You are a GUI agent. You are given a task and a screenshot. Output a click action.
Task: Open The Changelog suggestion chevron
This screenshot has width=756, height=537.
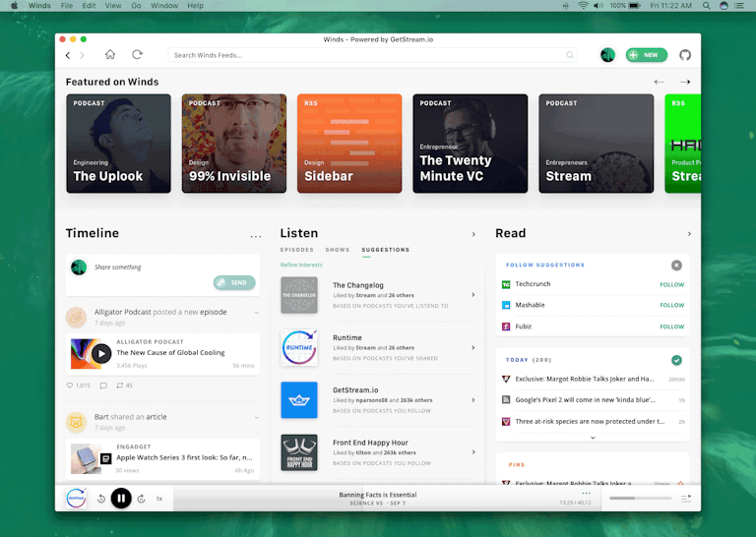(472, 295)
